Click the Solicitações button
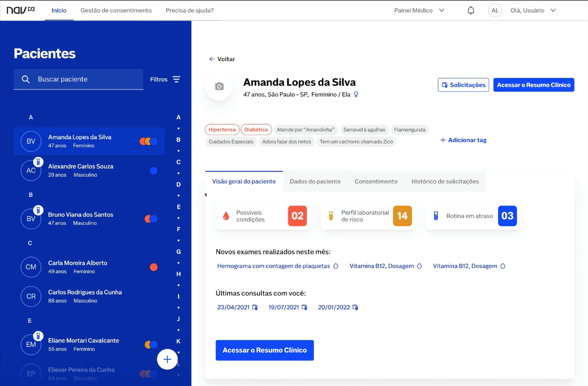This screenshot has height=386, width=588. coord(463,85)
